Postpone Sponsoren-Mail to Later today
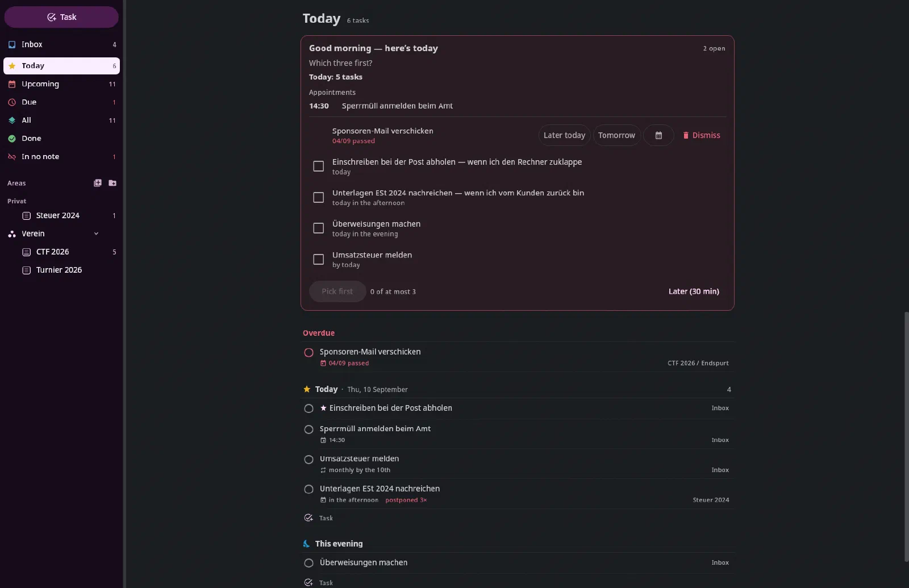This screenshot has width=909, height=588. (x=564, y=135)
